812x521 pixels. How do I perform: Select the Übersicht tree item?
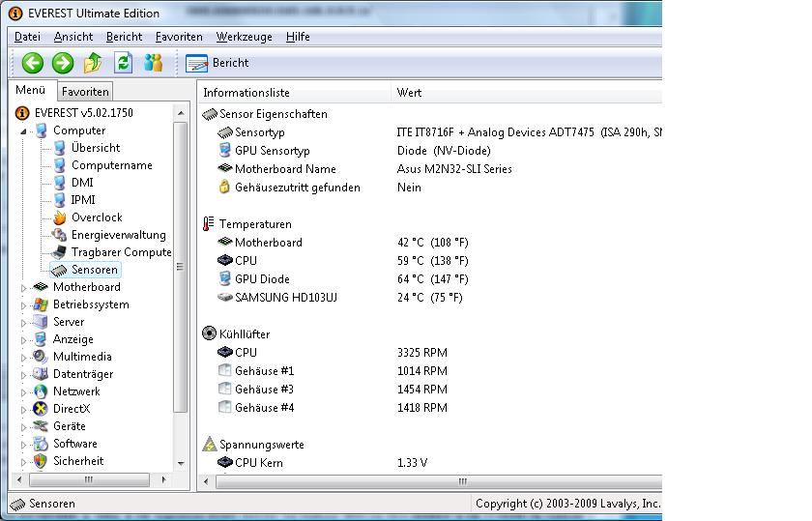click(96, 148)
